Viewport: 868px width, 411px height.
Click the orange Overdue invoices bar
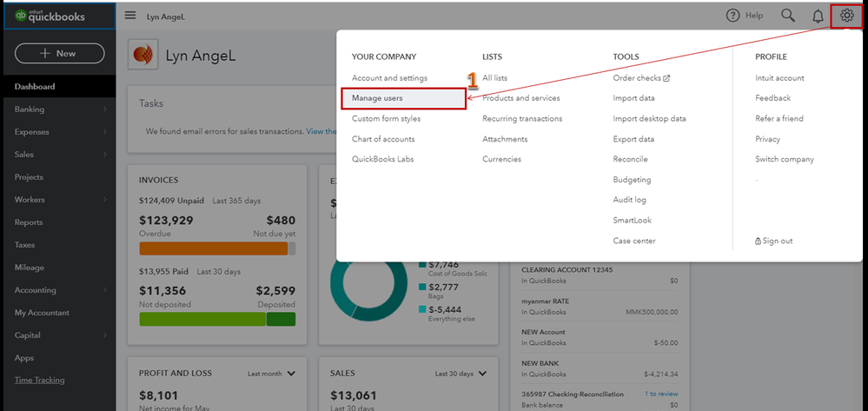click(x=214, y=249)
